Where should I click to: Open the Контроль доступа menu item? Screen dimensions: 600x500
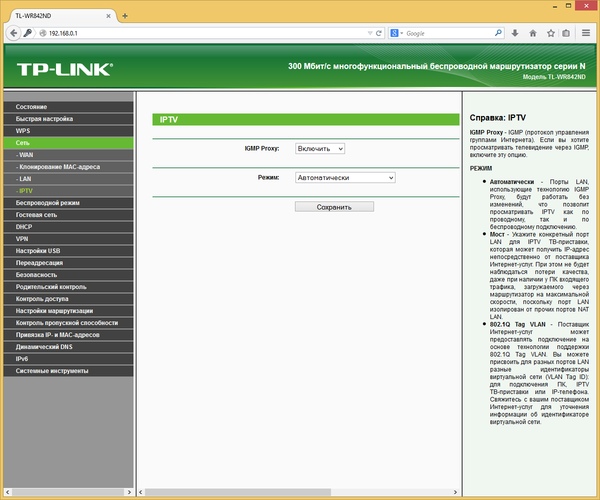69,299
